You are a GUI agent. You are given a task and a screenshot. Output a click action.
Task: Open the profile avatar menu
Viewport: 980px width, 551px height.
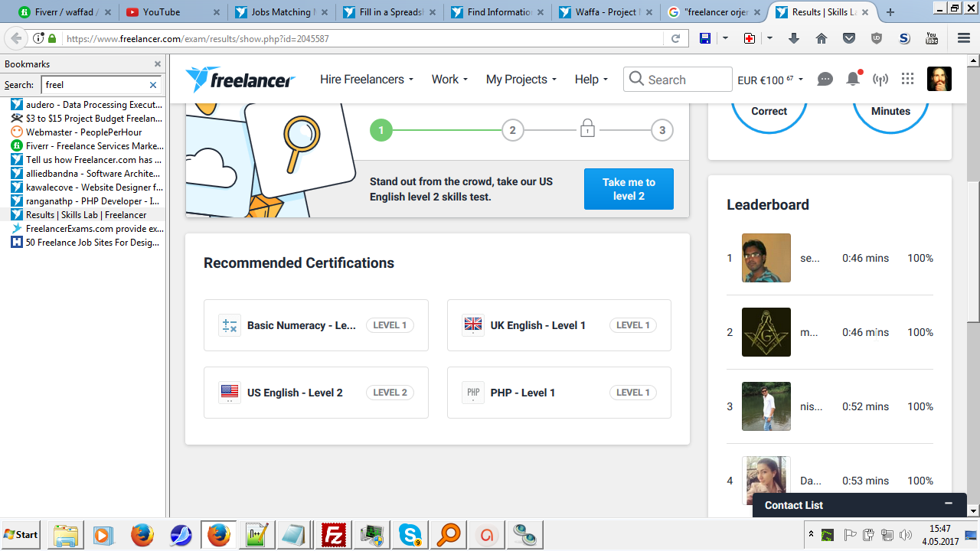tap(939, 79)
